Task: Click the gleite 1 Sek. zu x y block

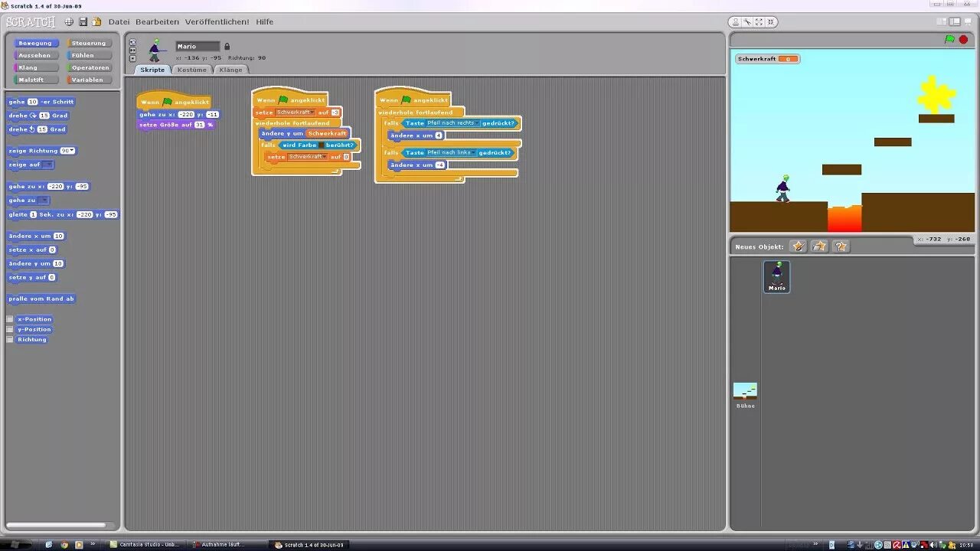Action: pos(63,215)
